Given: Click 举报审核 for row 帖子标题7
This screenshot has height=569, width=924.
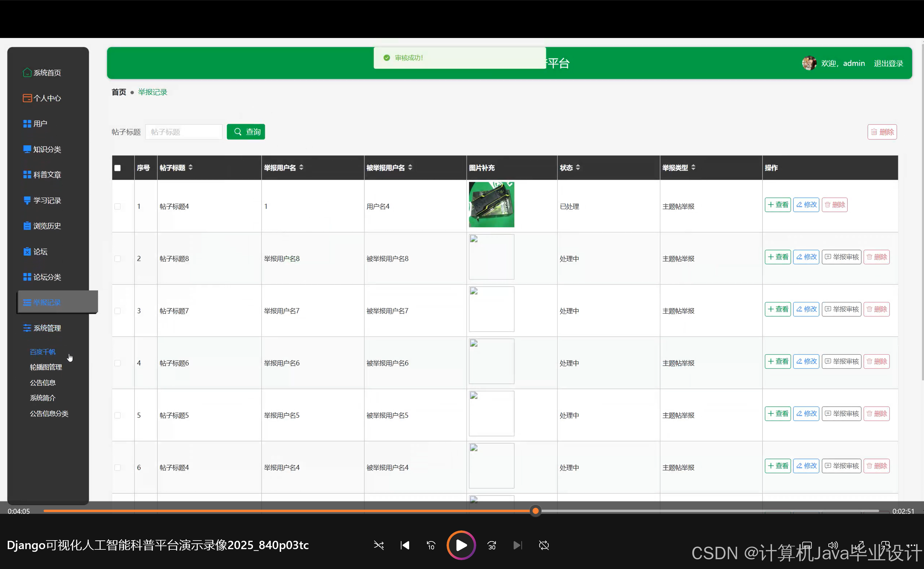Looking at the screenshot, I should (x=841, y=309).
